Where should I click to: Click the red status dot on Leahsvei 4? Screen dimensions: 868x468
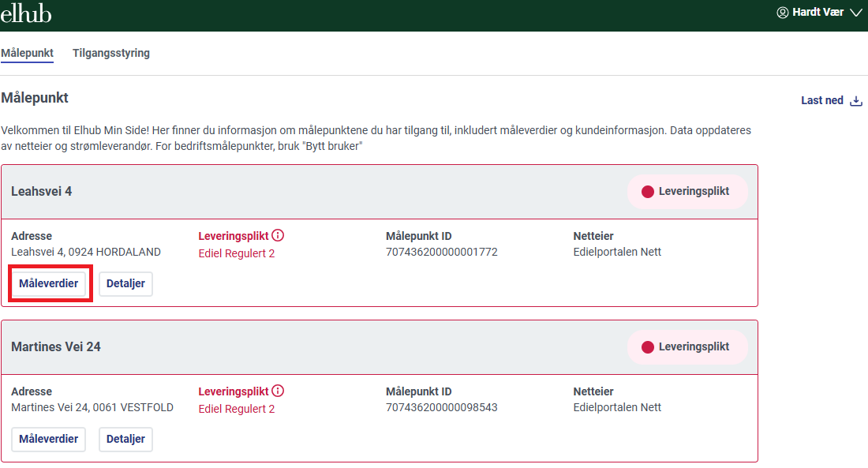pos(648,192)
